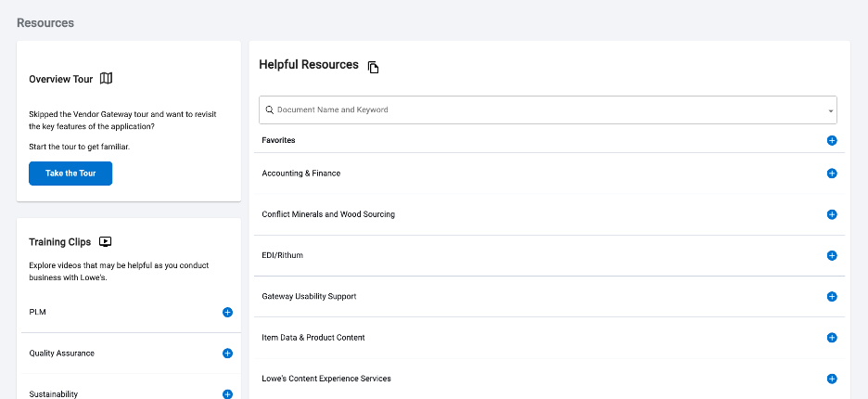Screen dimensions: 868x399
Task: Expand Lowe's Content Experience Services plus
Action: point(832,379)
